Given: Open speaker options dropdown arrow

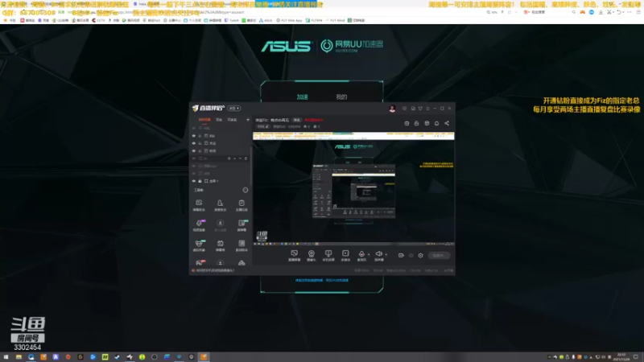Looking at the screenshot, I should (x=386, y=254).
